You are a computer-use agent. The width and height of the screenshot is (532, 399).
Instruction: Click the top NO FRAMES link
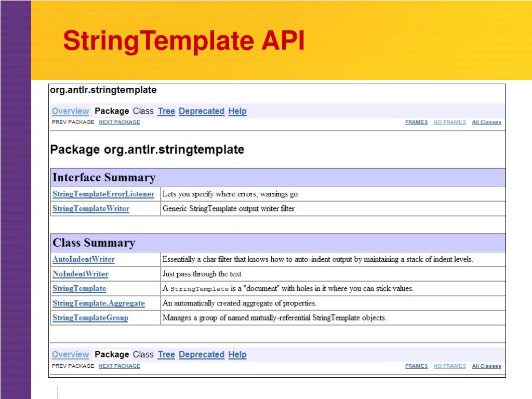449,122
